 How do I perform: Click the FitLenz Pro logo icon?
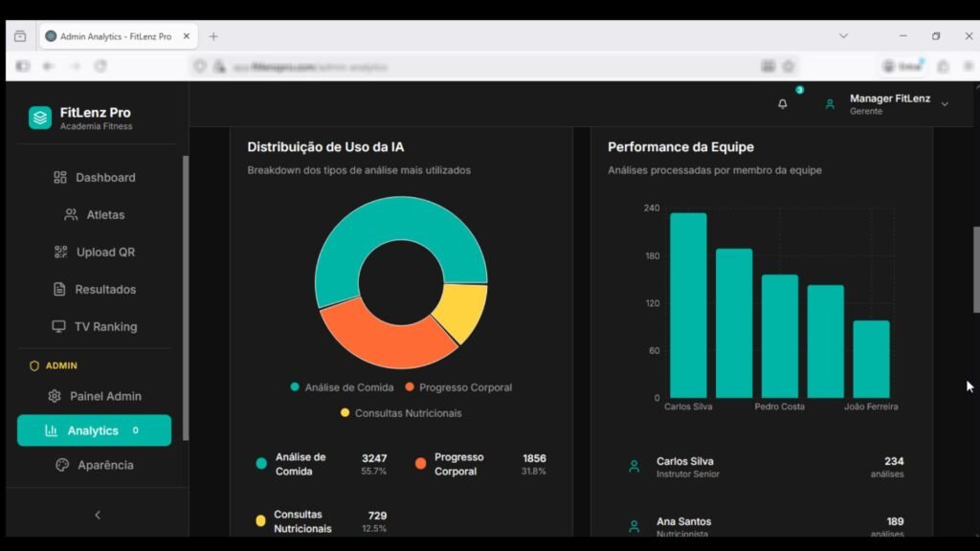40,118
